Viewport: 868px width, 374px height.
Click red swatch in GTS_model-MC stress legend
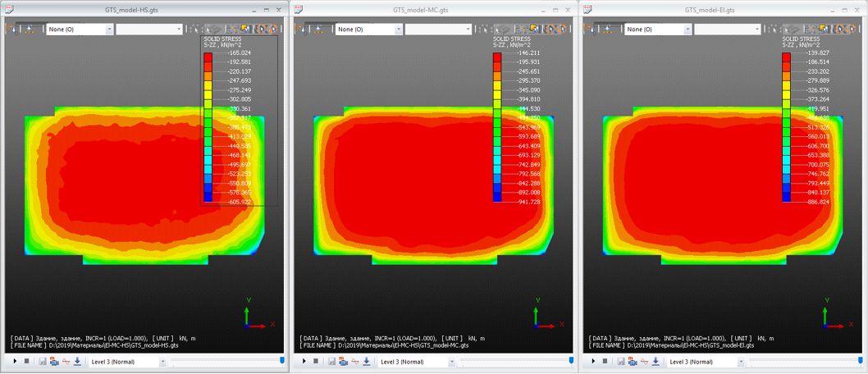pyautogui.click(x=497, y=57)
